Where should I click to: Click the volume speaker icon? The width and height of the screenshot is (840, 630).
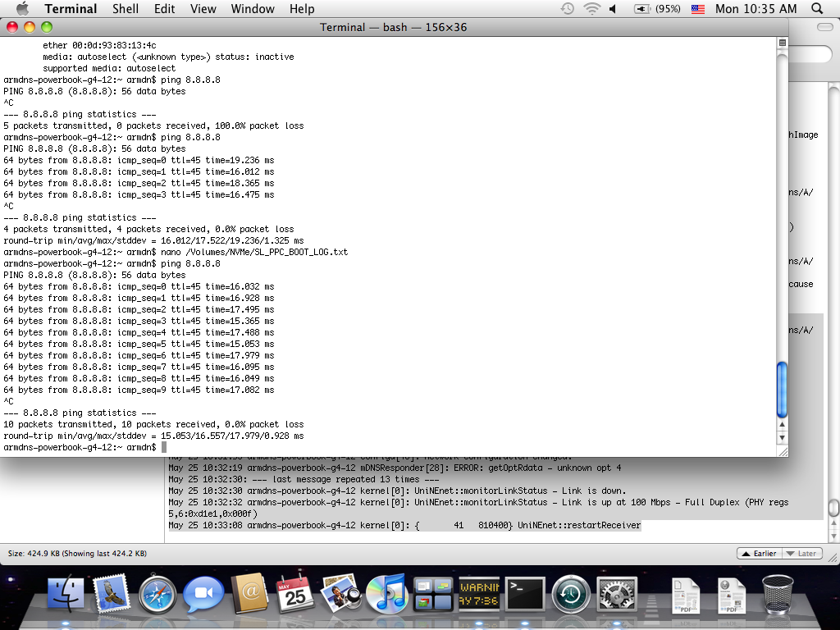[613, 8]
